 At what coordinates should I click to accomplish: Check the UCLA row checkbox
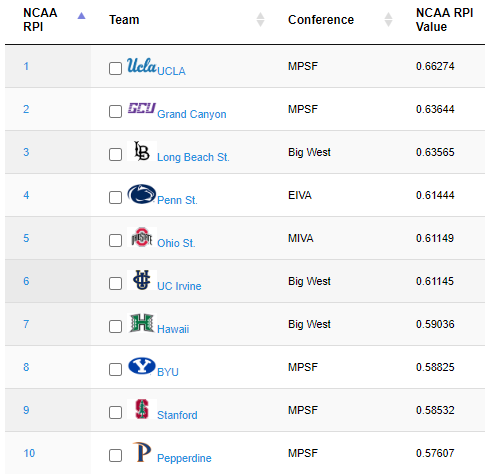(x=115, y=68)
